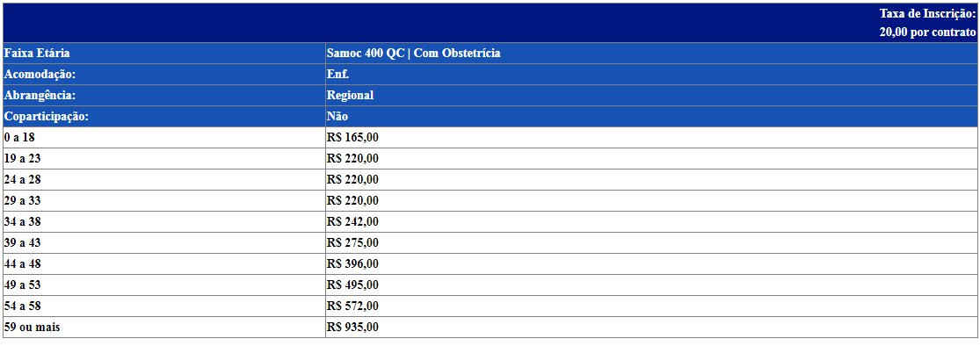Click the Não coparticipation value

pyautogui.click(x=338, y=117)
